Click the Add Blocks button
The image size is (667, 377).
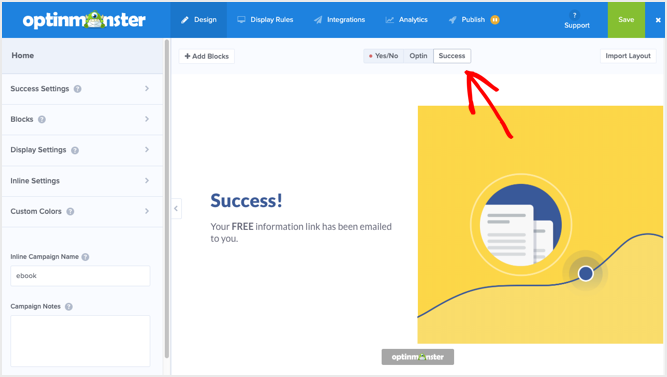pyautogui.click(x=207, y=56)
